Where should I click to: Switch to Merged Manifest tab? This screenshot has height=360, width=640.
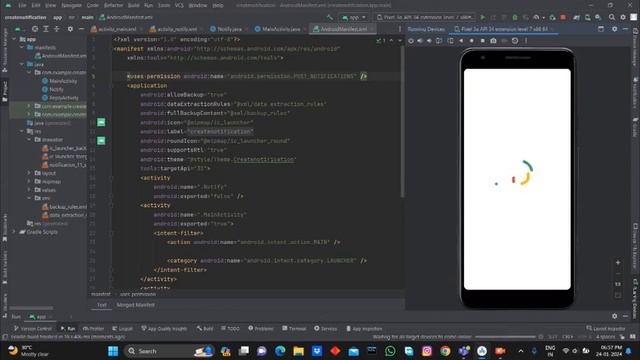coord(136,305)
